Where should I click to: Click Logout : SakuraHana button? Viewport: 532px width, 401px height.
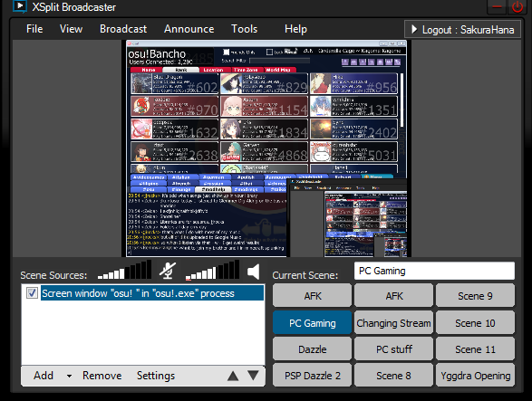pyautogui.click(x=463, y=30)
